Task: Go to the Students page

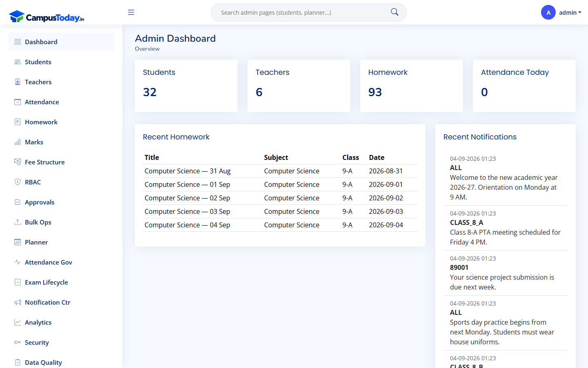Action: point(61,62)
